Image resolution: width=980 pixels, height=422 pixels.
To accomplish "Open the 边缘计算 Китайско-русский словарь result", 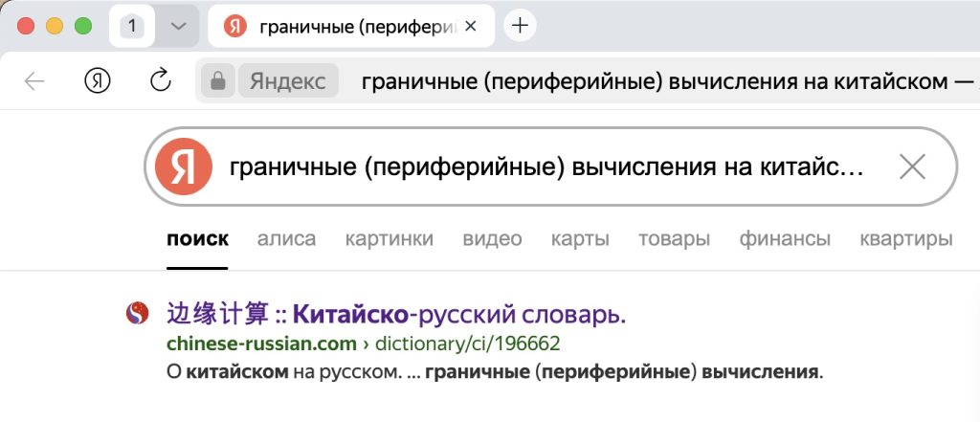I will point(396,315).
